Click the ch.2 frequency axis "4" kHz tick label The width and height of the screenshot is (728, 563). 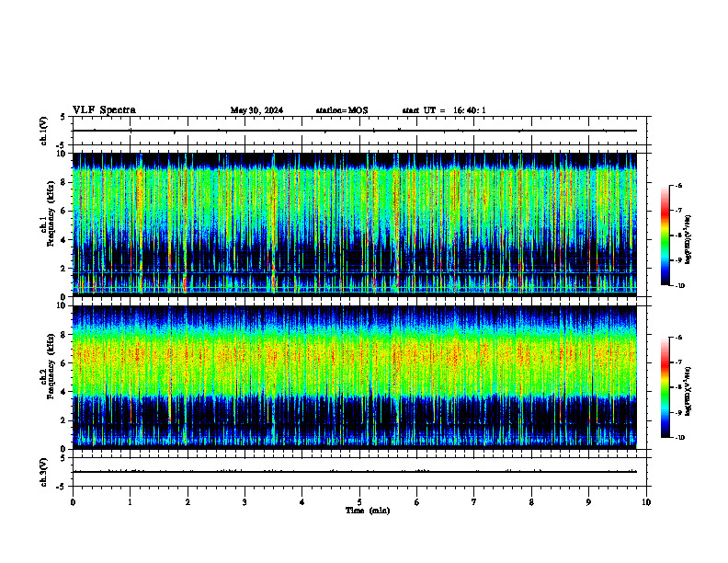coord(63,392)
